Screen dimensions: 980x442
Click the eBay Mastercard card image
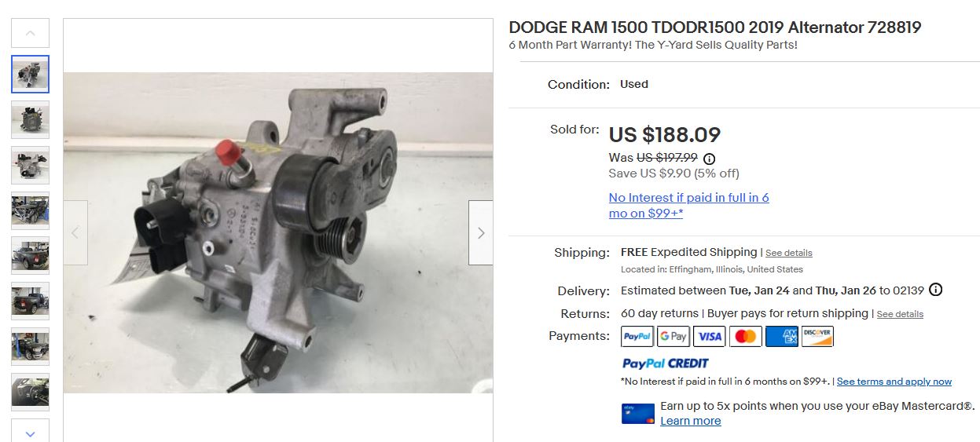point(637,413)
